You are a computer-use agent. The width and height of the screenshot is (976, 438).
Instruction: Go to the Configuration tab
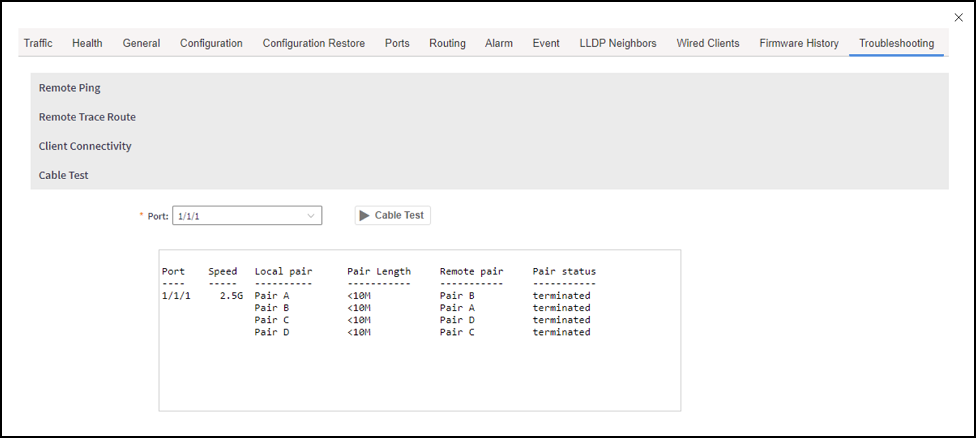click(x=211, y=43)
